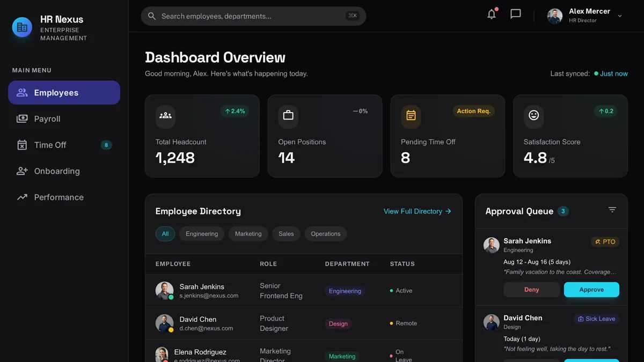644x362 pixels.
Task: Deny Sarah Jenkins' PTO request
Action: (532, 290)
